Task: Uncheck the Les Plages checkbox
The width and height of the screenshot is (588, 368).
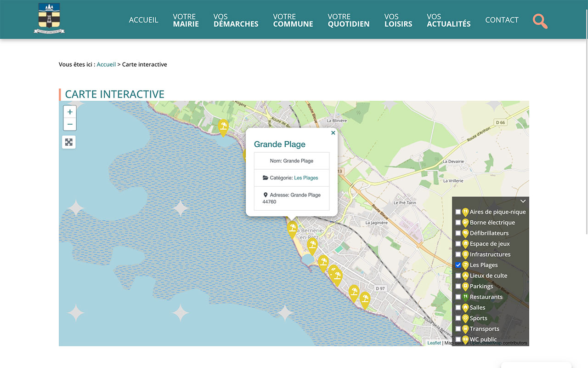Action: click(458, 265)
